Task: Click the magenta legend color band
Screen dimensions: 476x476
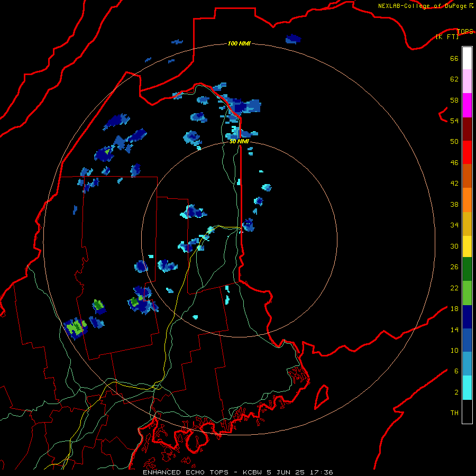Action: [467, 105]
